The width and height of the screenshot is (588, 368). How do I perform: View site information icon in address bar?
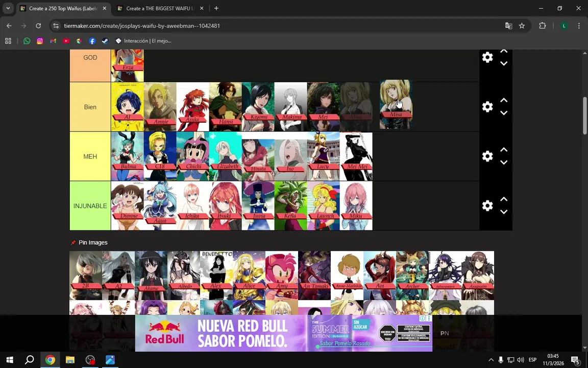click(x=56, y=26)
